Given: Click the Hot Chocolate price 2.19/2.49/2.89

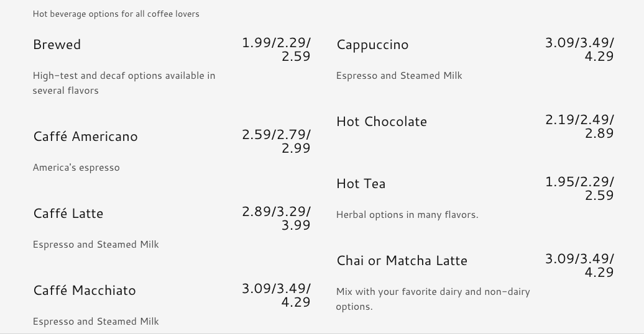Looking at the screenshot, I should click(x=579, y=126).
